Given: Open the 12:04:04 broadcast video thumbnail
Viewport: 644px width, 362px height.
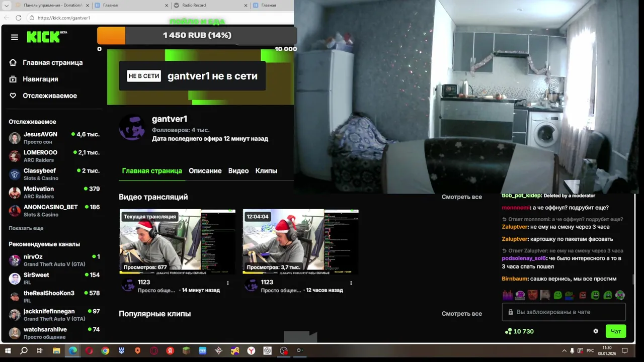Looking at the screenshot, I should tap(300, 242).
